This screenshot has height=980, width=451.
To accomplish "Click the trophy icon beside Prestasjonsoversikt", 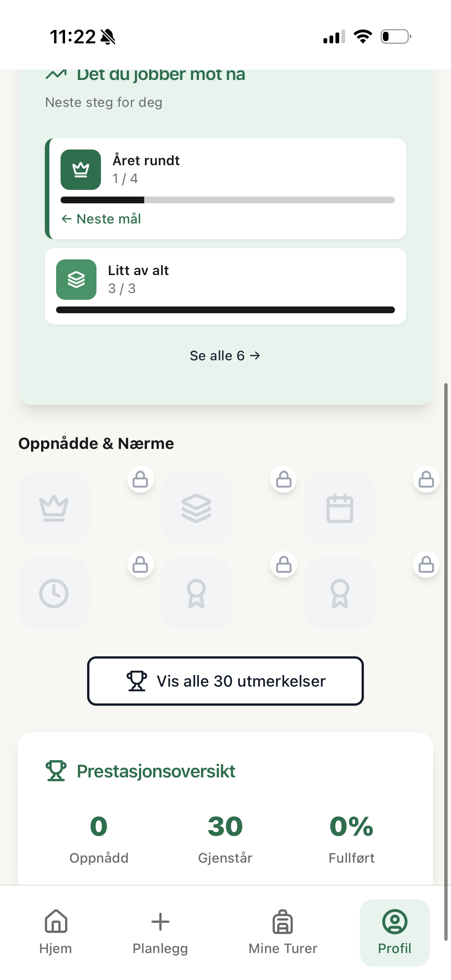I will [x=56, y=771].
